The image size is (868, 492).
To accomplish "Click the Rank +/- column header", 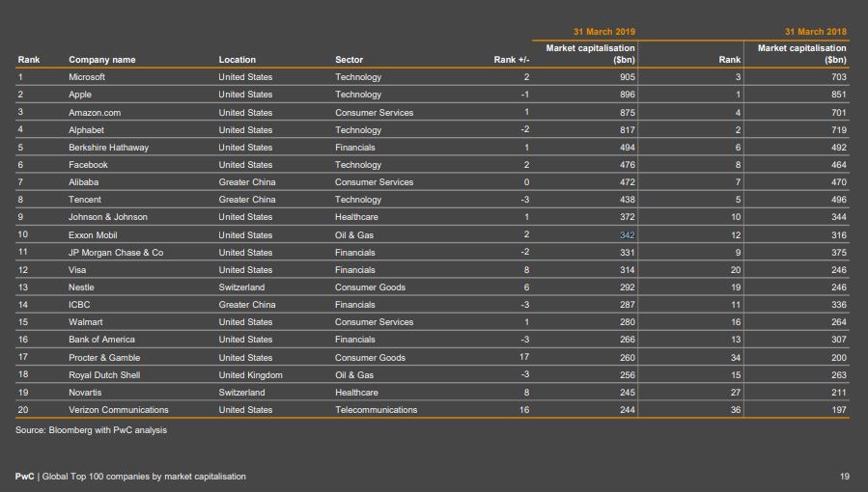I will click(512, 60).
